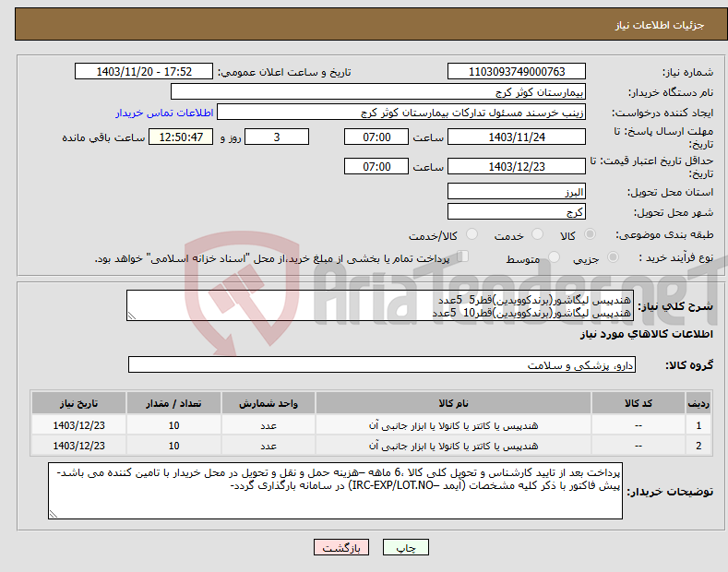Screen dimensions: 728x572
Task: Click the کد کالا column header
Action: tap(638, 403)
